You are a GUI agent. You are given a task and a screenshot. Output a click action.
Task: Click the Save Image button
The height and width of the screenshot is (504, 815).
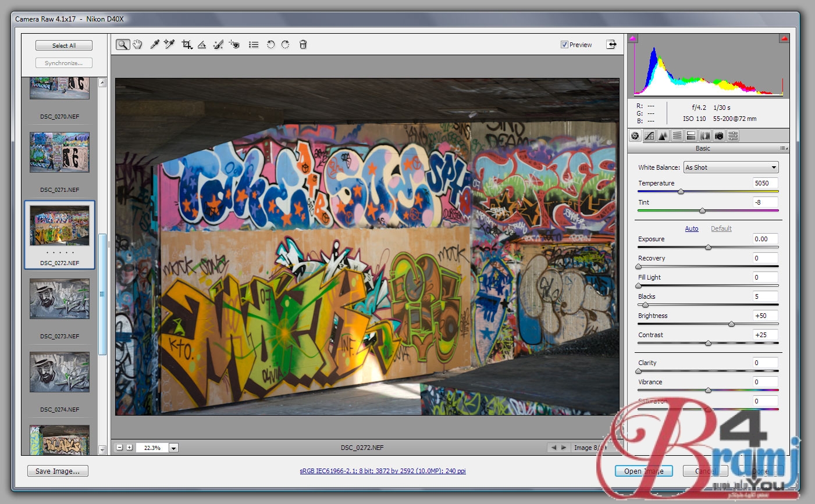(x=58, y=471)
